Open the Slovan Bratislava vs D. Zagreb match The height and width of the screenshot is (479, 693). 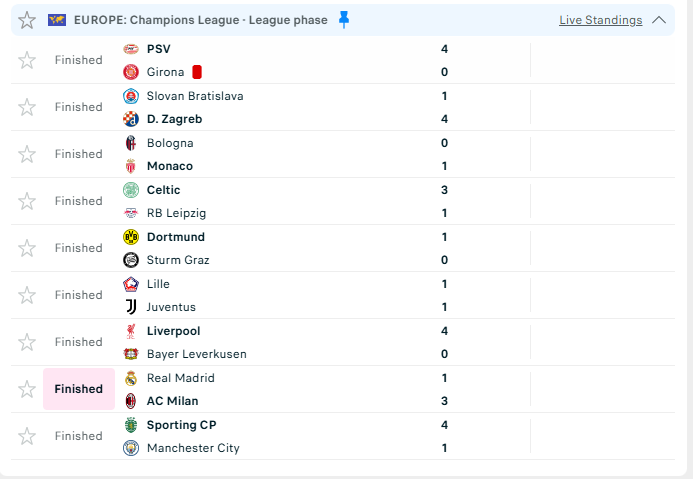click(x=343, y=107)
